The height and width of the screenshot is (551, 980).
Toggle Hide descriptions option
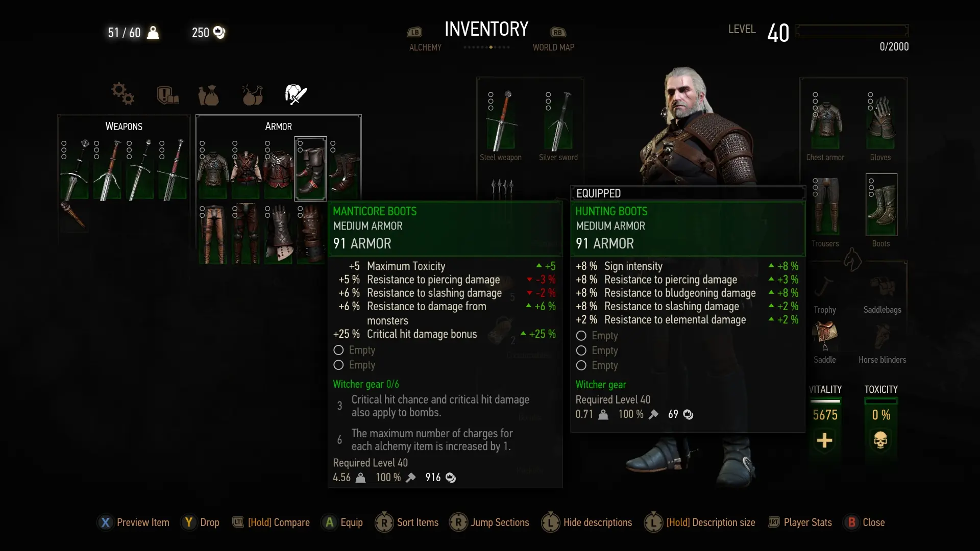pos(587,522)
